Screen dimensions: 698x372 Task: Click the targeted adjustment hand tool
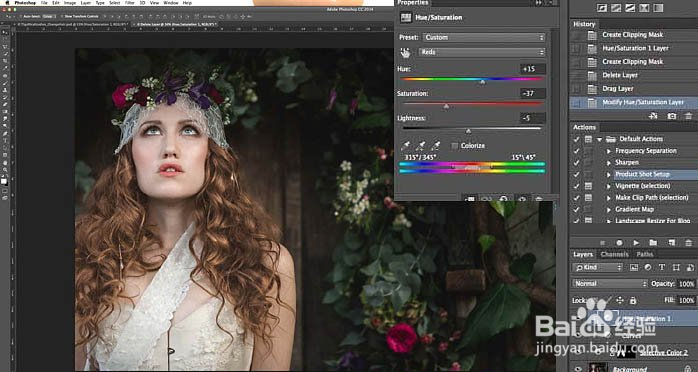(x=405, y=53)
